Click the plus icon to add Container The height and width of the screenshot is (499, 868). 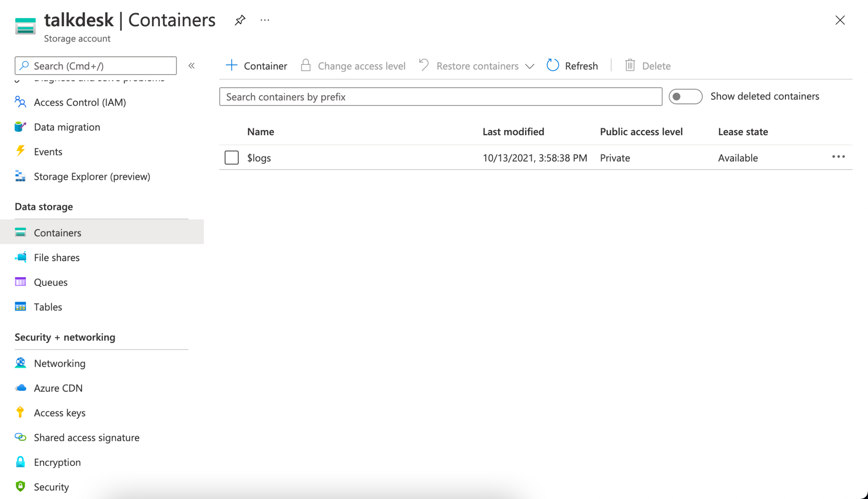click(231, 65)
